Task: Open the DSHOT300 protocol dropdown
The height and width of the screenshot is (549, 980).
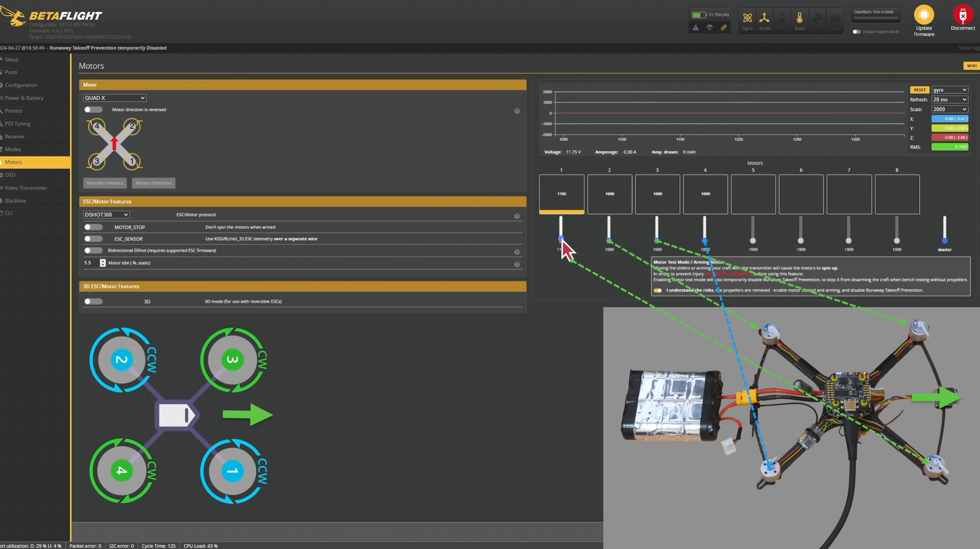Action: 106,215
